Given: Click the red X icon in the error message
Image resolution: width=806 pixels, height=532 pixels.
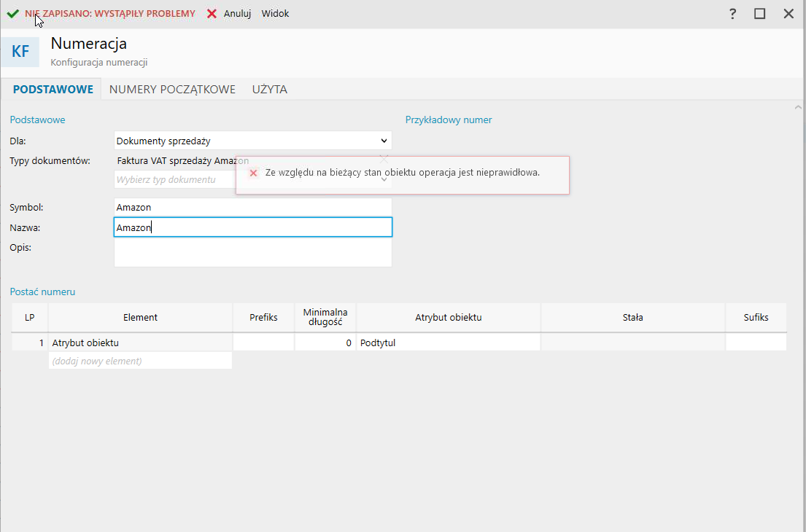Looking at the screenshot, I should [x=253, y=173].
